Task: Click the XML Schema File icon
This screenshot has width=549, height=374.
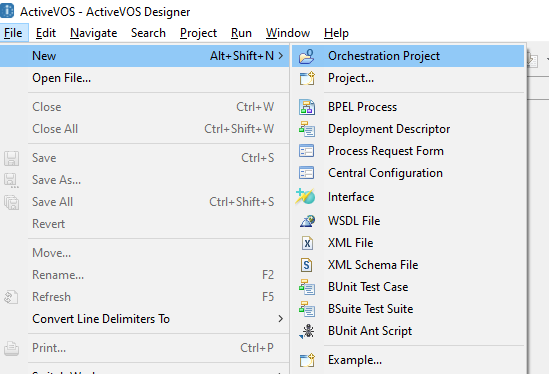Action: [x=307, y=265]
